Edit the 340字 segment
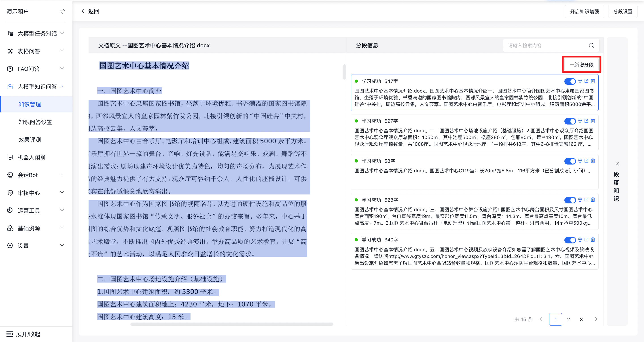 tap(586, 240)
